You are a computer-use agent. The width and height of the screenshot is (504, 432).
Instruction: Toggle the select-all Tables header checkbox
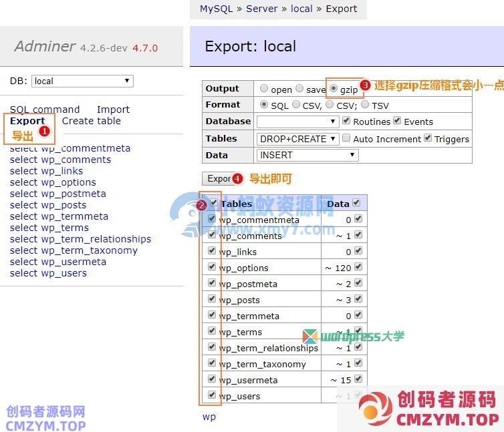[213, 203]
